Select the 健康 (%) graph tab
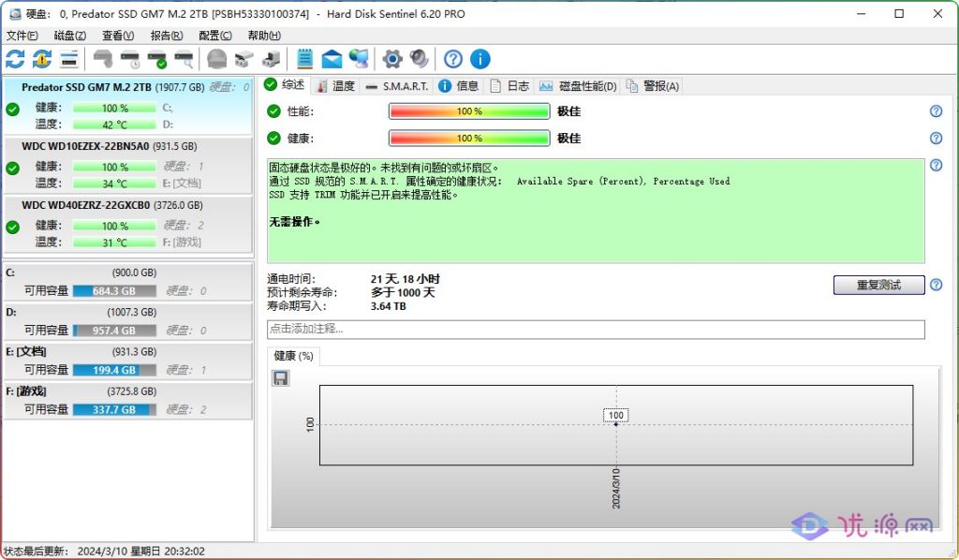The image size is (959, 560). pyautogui.click(x=293, y=356)
